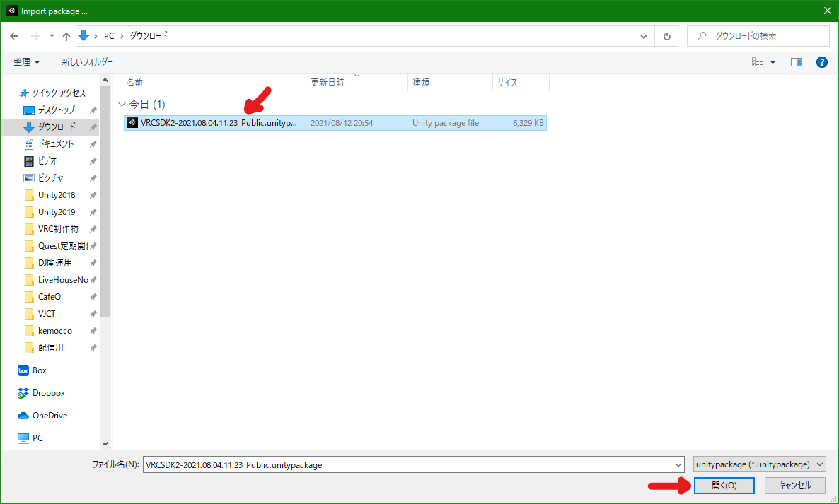The image size is (839, 504).
Task: Click the Up one level arrow
Action: (x=66, y=36)
